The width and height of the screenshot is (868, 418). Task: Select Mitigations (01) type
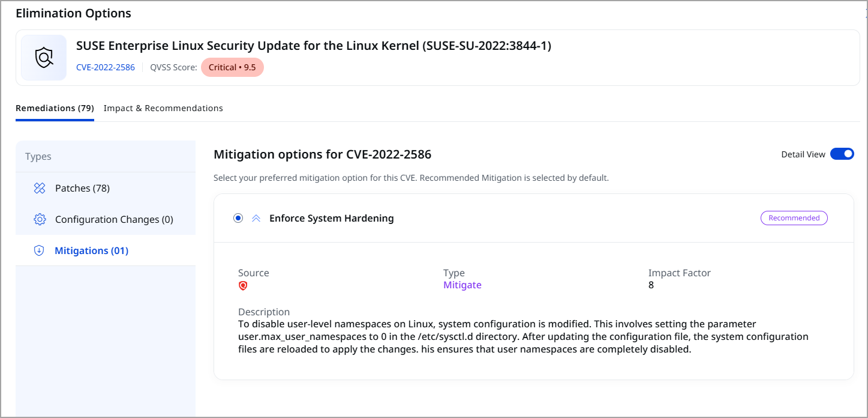click(x=106, y=250)
